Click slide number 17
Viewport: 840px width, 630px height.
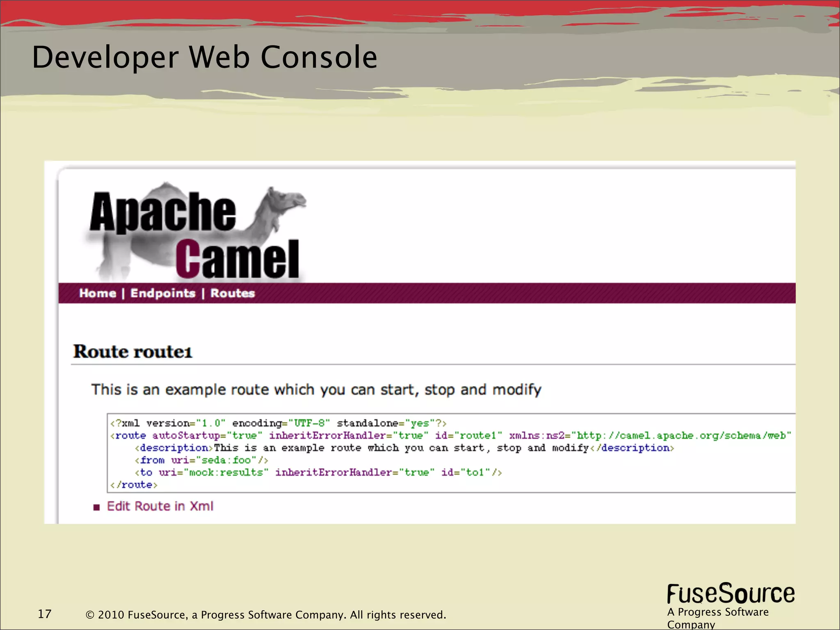point(44,614)
